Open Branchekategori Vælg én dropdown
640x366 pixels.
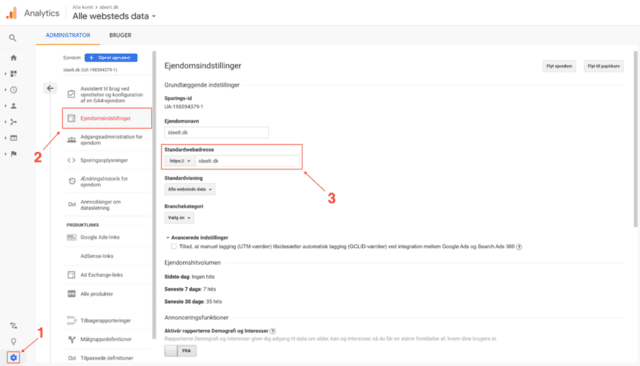coord(179,217)
